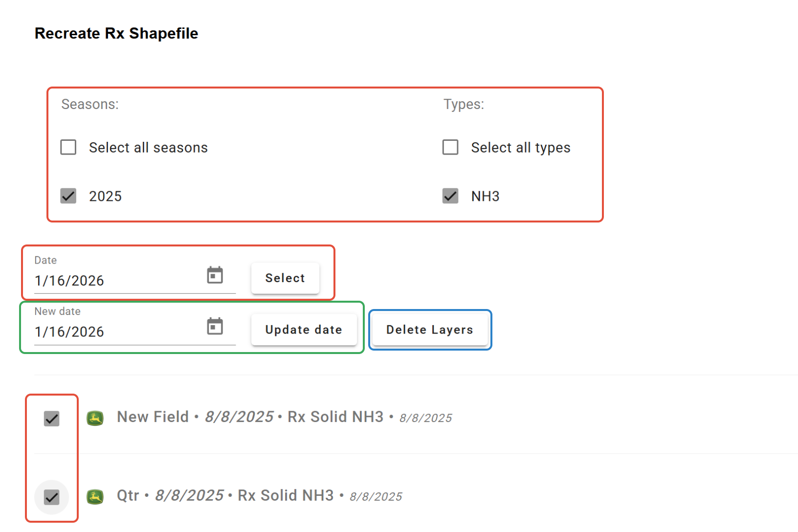
Task: Click John Deere icon beside New Field
Action: tap(95, 418)
